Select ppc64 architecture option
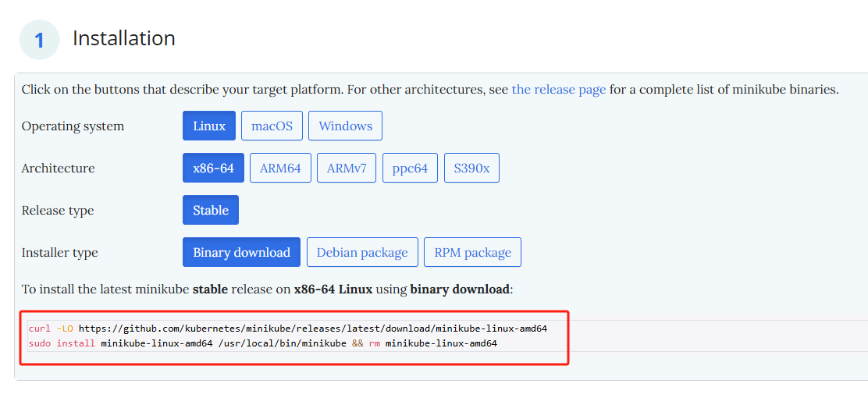The height and width of the screenshot is (405, 868). 411,169
